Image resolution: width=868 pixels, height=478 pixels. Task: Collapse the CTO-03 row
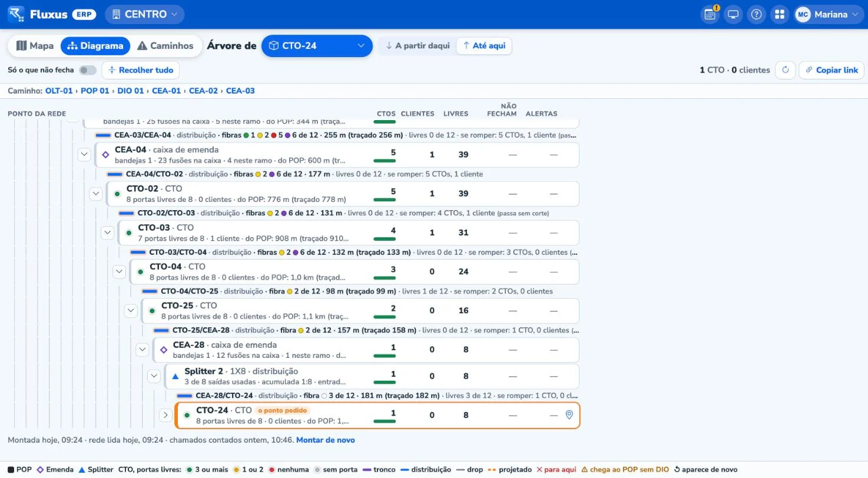tap(107, 233)
